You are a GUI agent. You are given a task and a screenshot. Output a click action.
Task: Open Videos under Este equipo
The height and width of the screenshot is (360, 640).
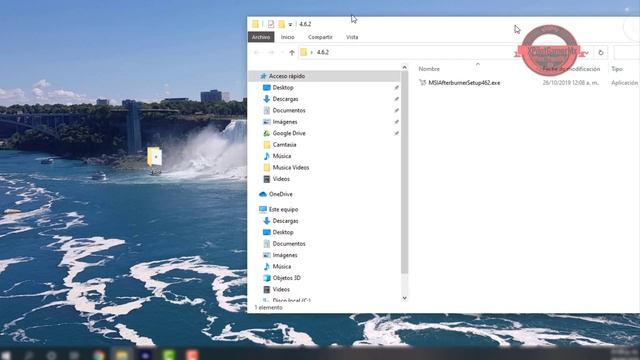(281, 289)
